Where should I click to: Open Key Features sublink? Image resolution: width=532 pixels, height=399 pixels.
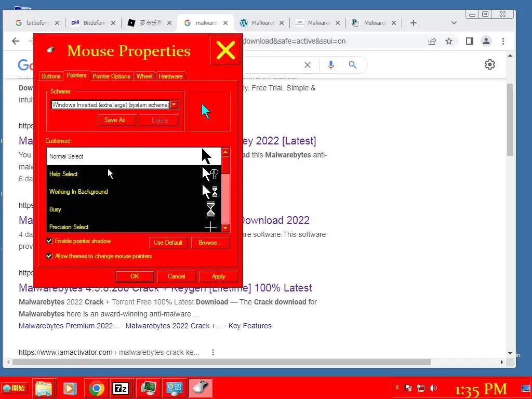tap(250, 326)
